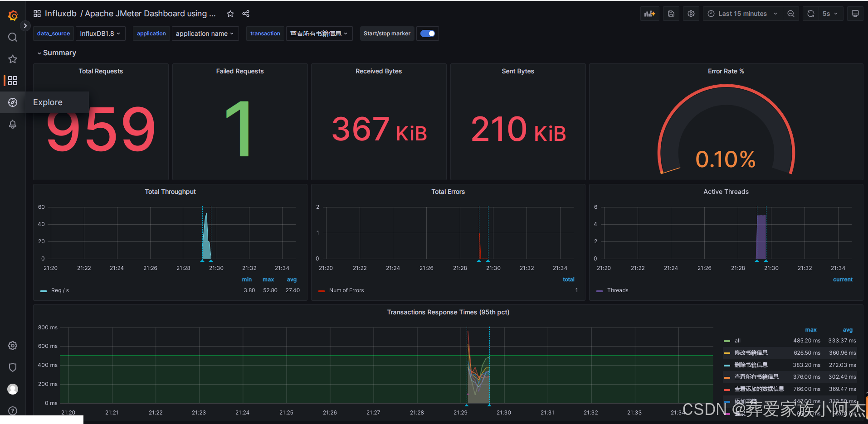Open the Explore menu label

[48, 102]
